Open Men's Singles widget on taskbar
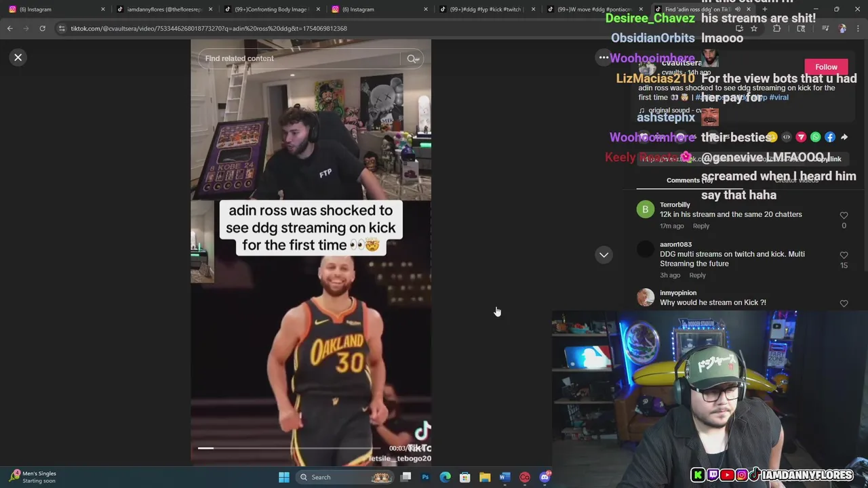Screen dimensions: 868x488 click(33, 477)
